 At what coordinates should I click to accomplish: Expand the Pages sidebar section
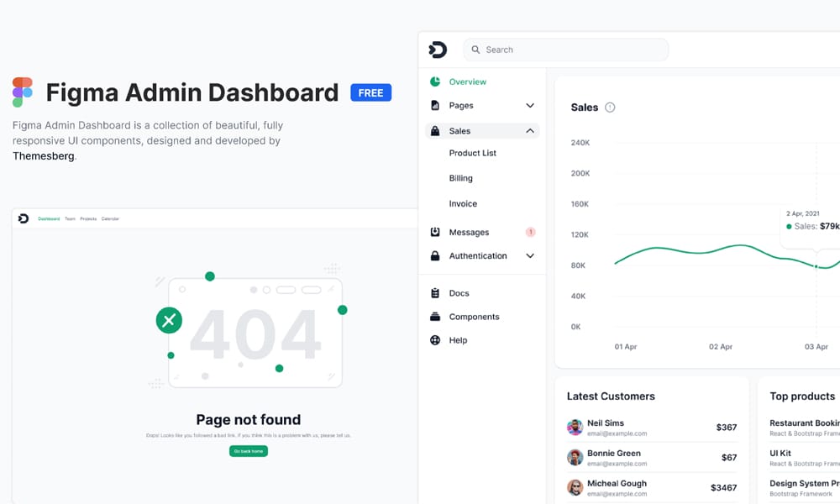[x=529, y=106]
